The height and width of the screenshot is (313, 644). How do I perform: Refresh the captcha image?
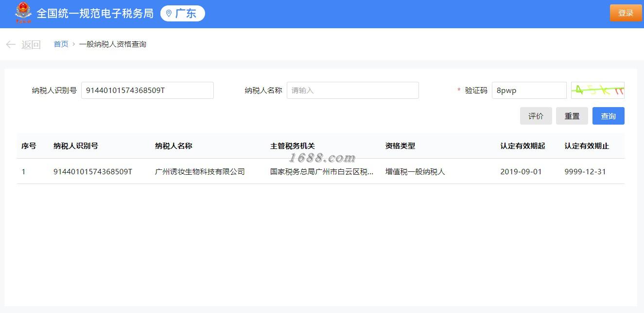(598, 90)
